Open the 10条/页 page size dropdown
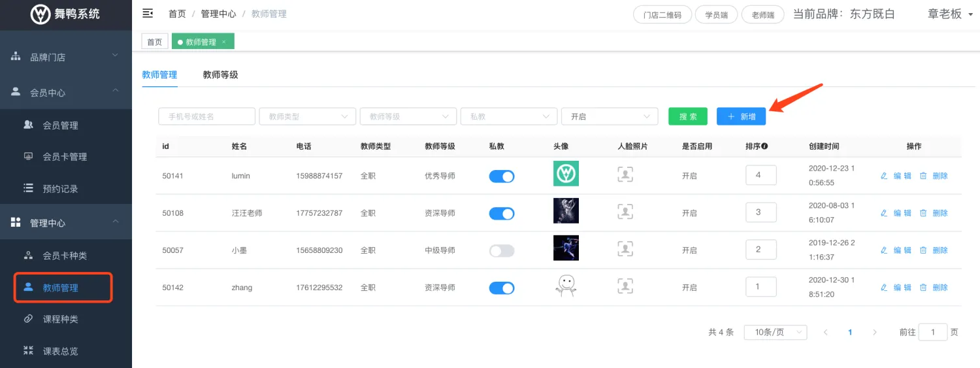This screenshot has width=980, height=368. [x=775, y=332]
